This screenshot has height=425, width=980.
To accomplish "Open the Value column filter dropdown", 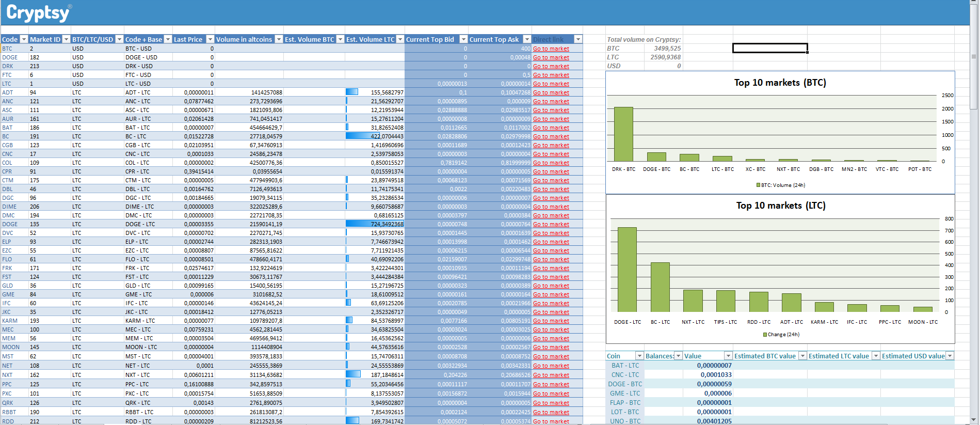I will pyautogui.click(x=728, y=356).
